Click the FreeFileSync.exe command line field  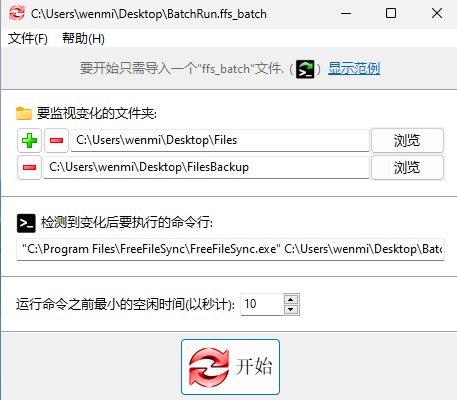pos(230,249)
